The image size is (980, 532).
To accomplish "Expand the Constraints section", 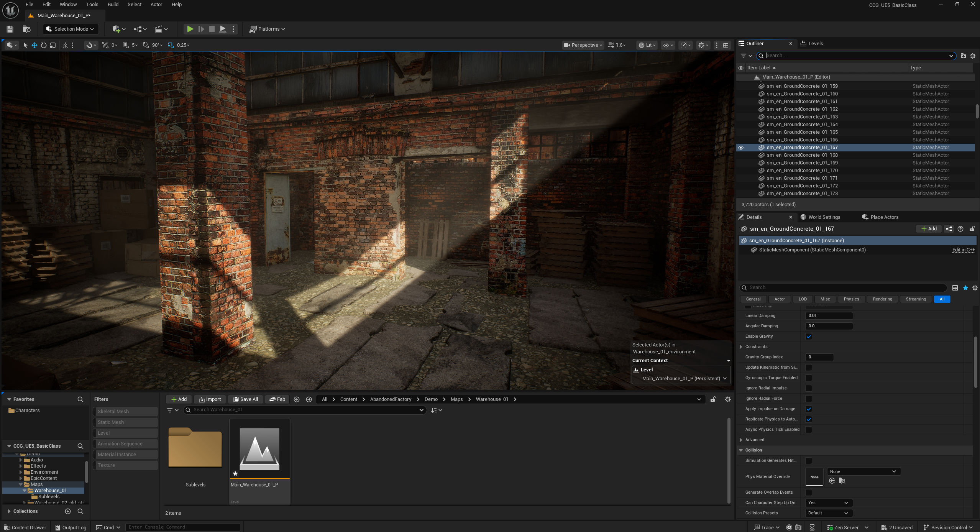I will pyautogui.click(x=741, y=347).
